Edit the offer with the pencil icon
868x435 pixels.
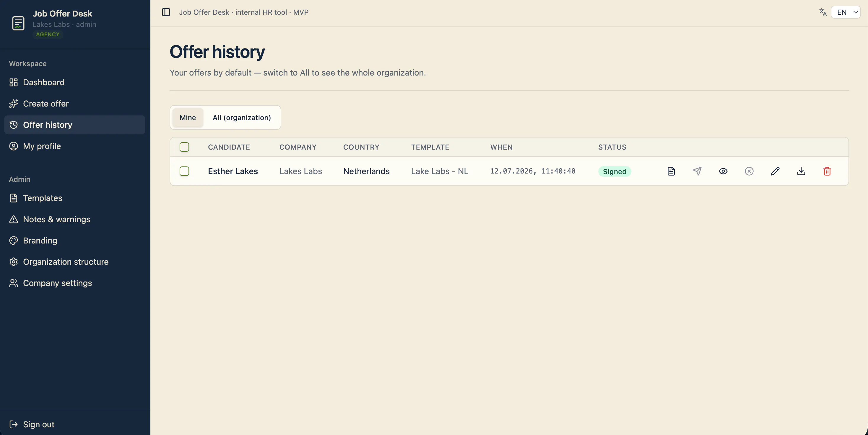click(775, 171)
